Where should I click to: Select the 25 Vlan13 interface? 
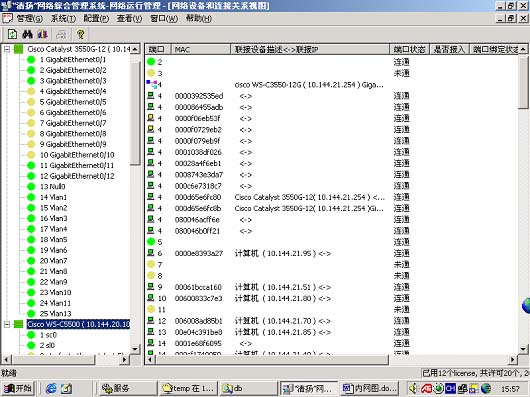click(56, 314)
